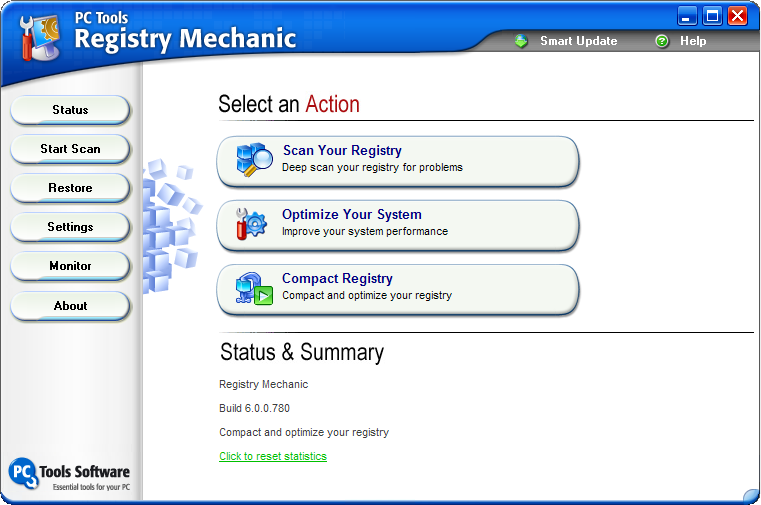Go to the Restore section
The width and height of the screenshot is (761, 505).
coord(70,188)
